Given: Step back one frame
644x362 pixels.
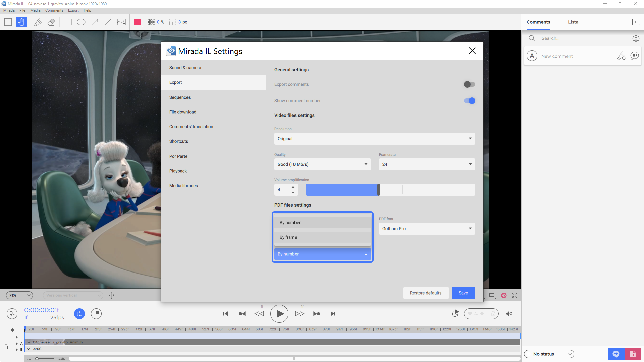Looking at the screenshot, I should pos(259,314).
